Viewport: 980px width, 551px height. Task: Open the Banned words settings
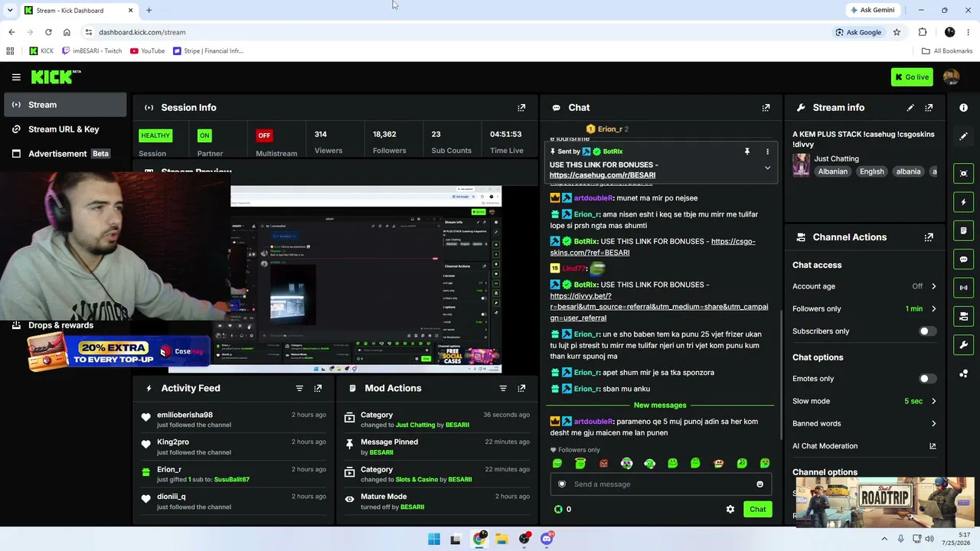(x=864, y=423)
